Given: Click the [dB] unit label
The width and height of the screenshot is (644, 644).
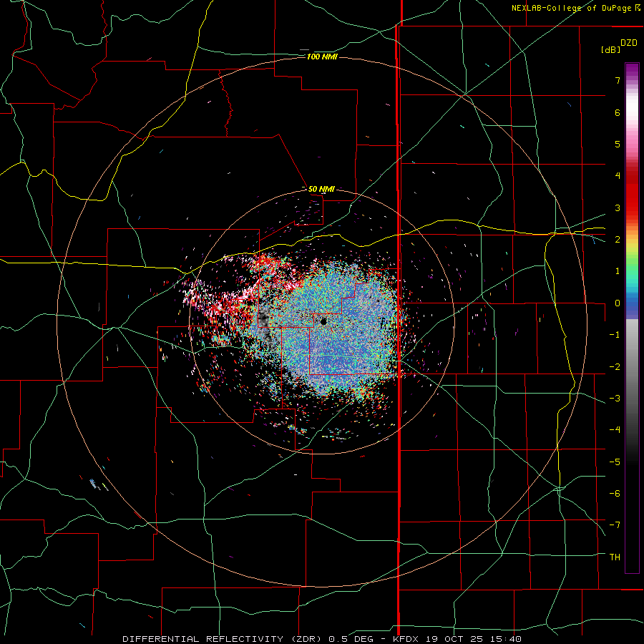Looking at the screenshot, I should [611, 50].
